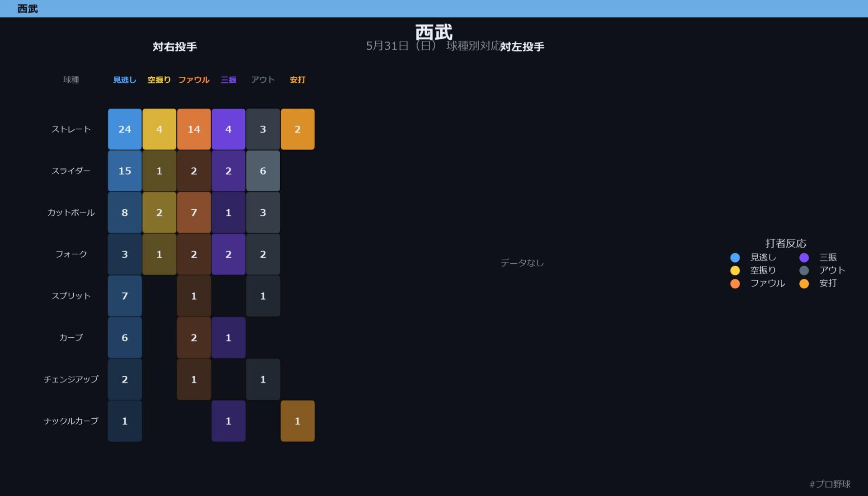
Task: Click ストレート ファウル cell showing 14
Action: [x=194, y=129]
